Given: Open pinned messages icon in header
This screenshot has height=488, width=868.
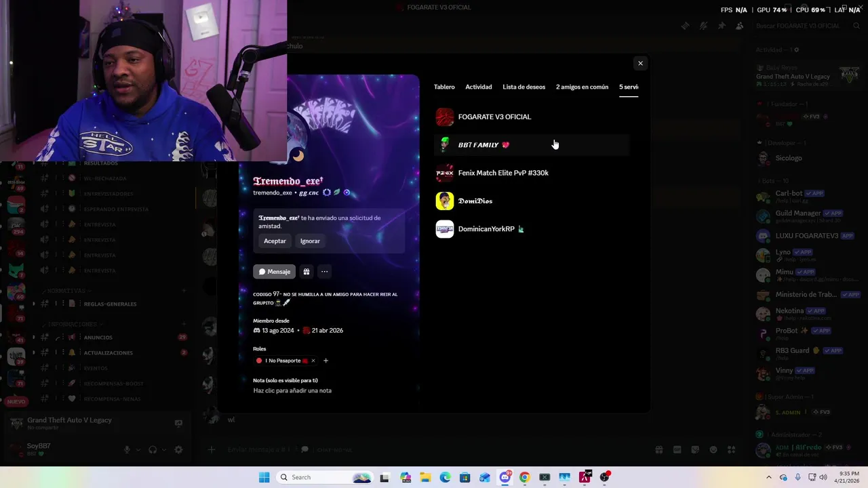Looking at the screenshot, I should pos(722,26).
